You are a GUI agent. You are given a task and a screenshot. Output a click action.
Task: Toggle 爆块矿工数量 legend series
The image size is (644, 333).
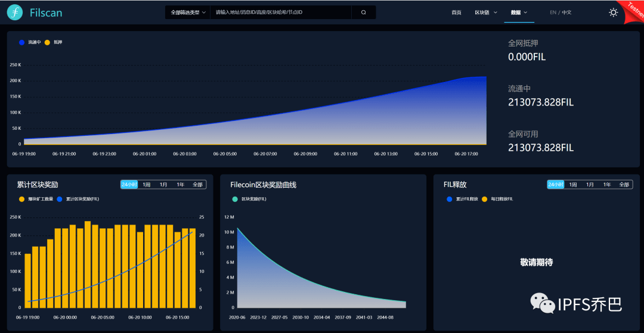click(36, 199)
